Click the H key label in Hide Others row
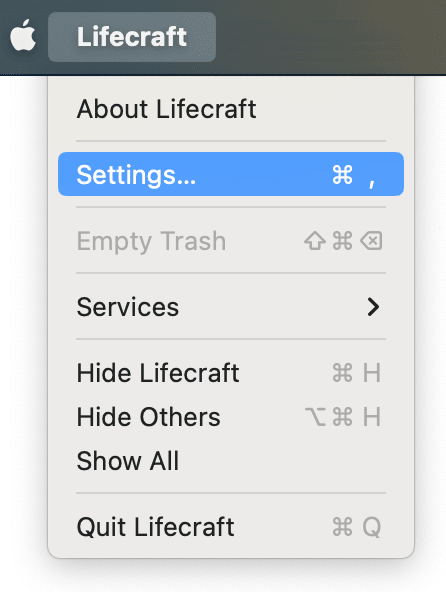Image resolution: width=446 pixels, height=592 pixels. (x=372, y=417)
